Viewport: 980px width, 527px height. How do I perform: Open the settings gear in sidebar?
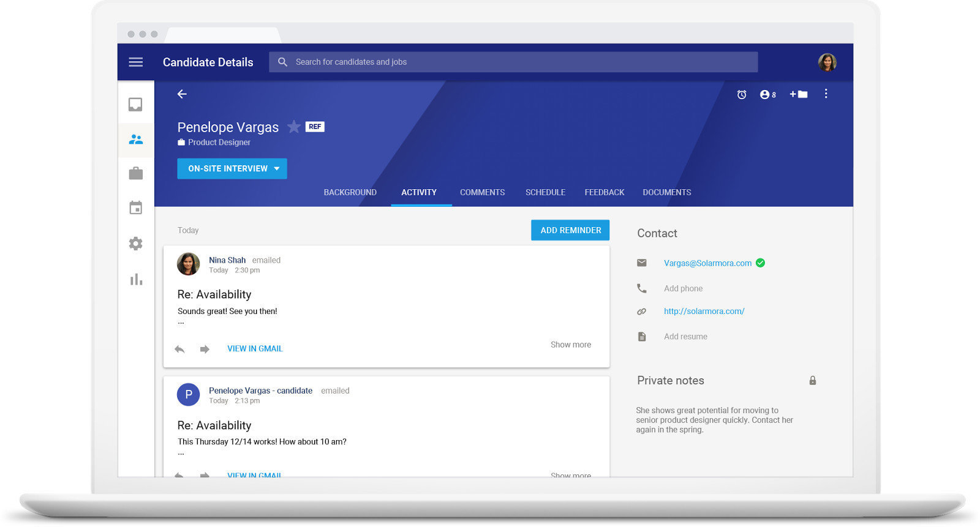coord(136,244)
